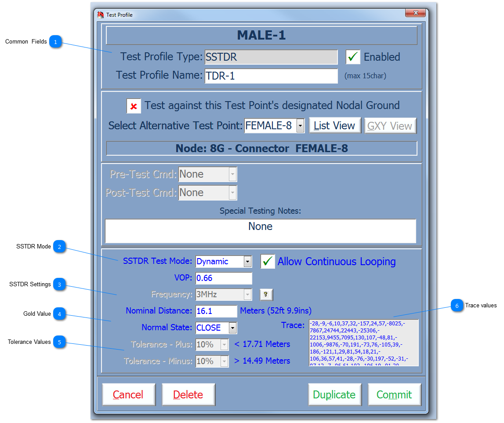Duplicate this test profile
504x423 pixels.
pos(335,394)
